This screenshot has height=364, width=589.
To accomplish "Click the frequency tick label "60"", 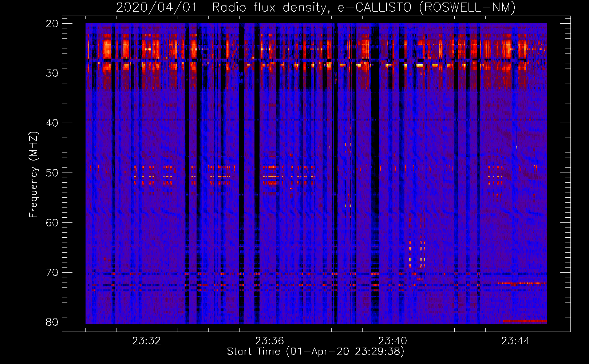I will (52, 222).
